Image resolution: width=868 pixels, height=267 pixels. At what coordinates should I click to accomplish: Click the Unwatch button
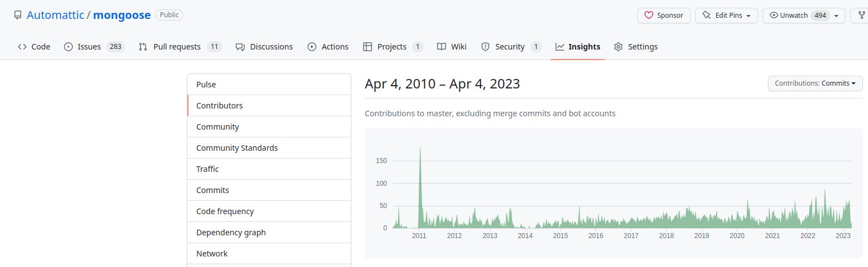point(804,16)
